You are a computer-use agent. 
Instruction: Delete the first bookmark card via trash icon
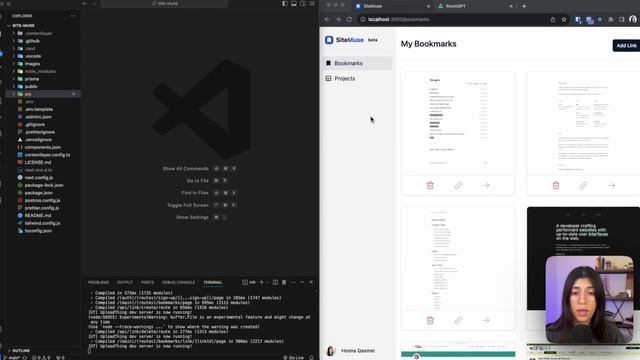[430, 185]
